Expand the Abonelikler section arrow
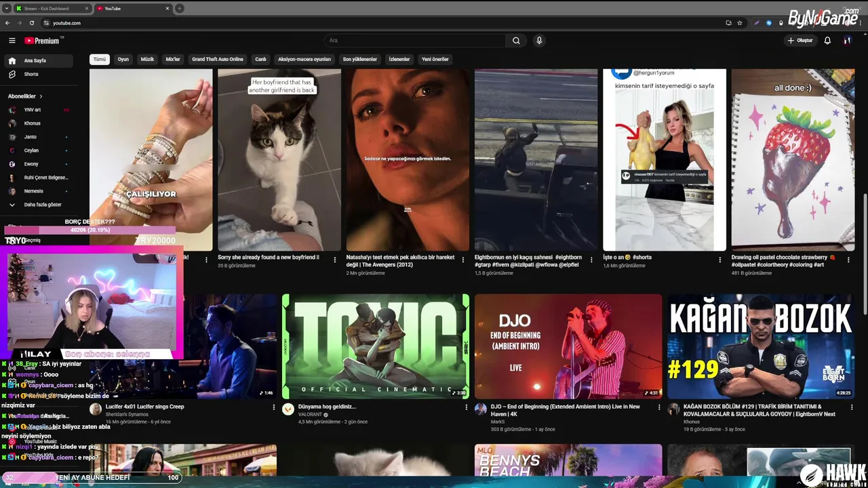 point(41,96)
